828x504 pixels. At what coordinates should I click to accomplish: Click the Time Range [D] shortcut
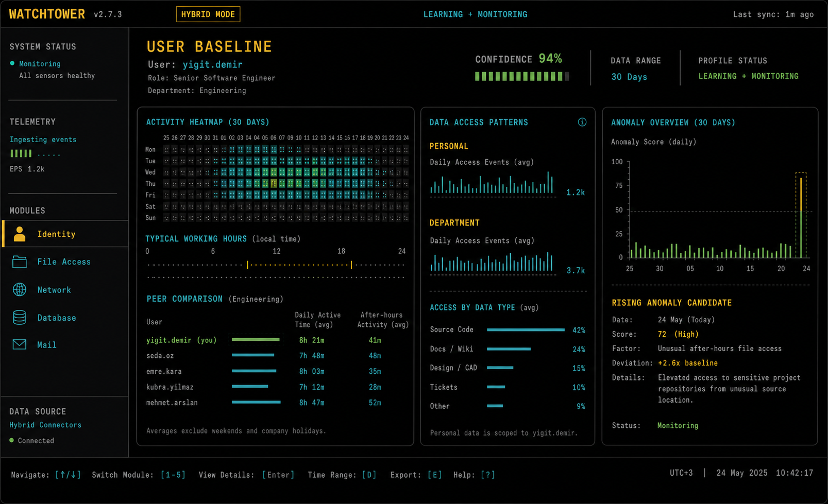coord(342,475)
